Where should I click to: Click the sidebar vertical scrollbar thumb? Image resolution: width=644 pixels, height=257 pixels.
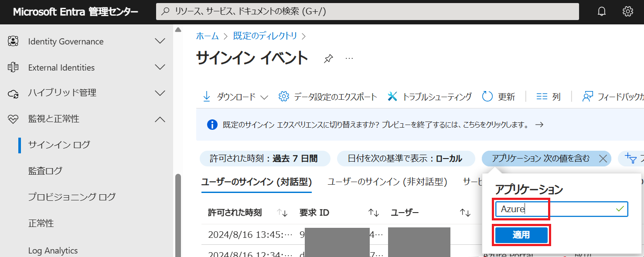click(178, 216)
